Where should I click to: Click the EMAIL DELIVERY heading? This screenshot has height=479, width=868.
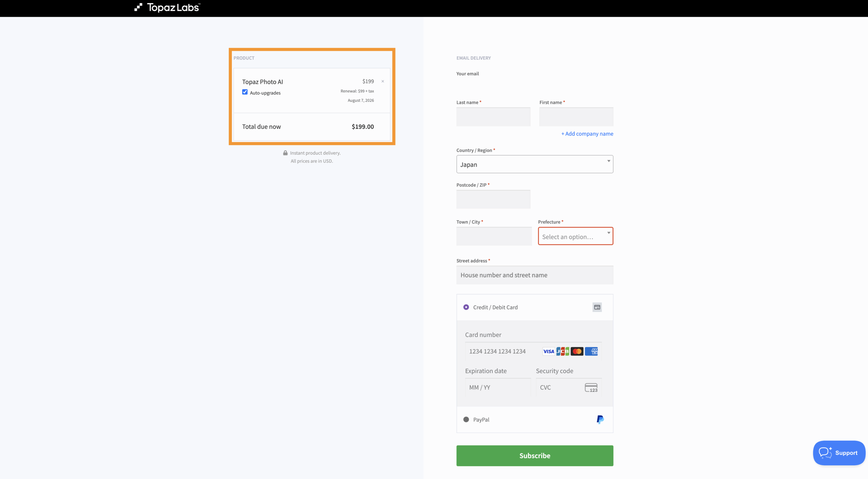pyautogui.click(x=474, y=58)
